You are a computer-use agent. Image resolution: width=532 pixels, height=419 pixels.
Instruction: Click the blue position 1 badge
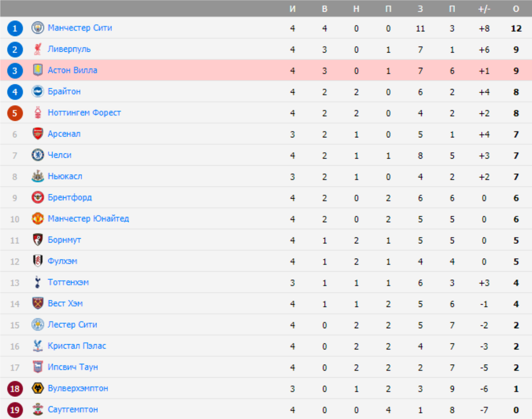pos(15,29)
